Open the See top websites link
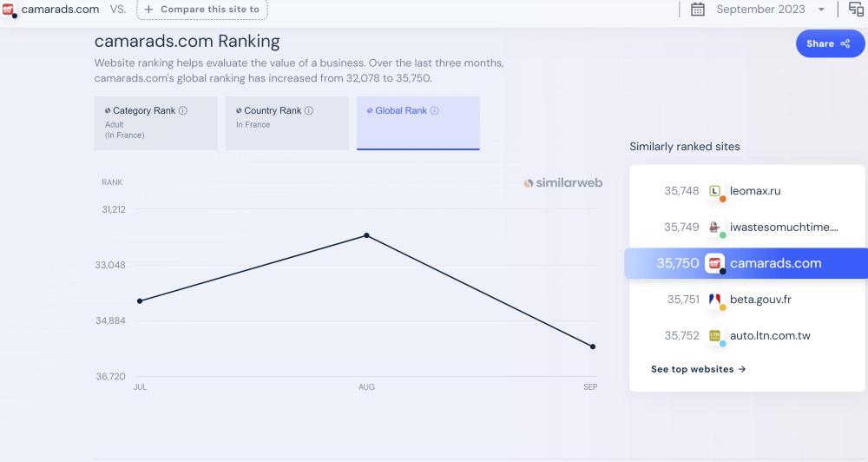This screenshot has width=868, height=462. click(698, 369)
